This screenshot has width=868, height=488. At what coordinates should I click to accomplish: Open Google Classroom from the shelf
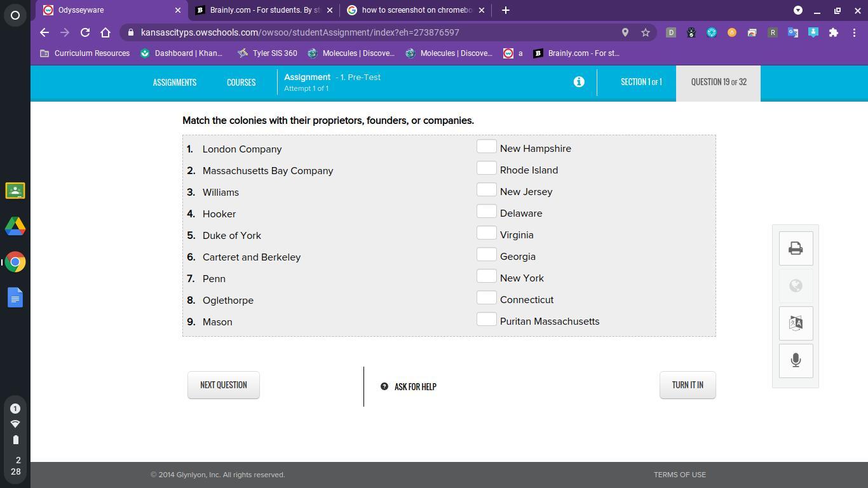(x=15, y=191)
